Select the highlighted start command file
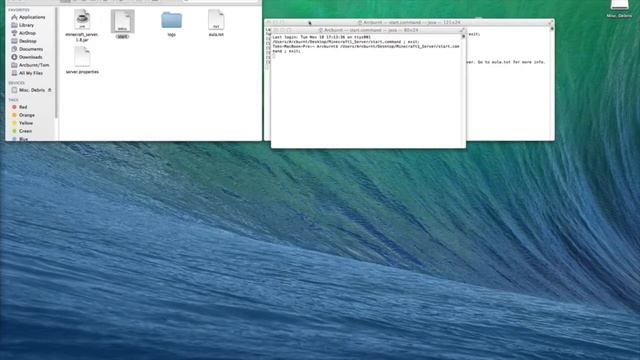640x360 pixels. (x=122, y=24)
